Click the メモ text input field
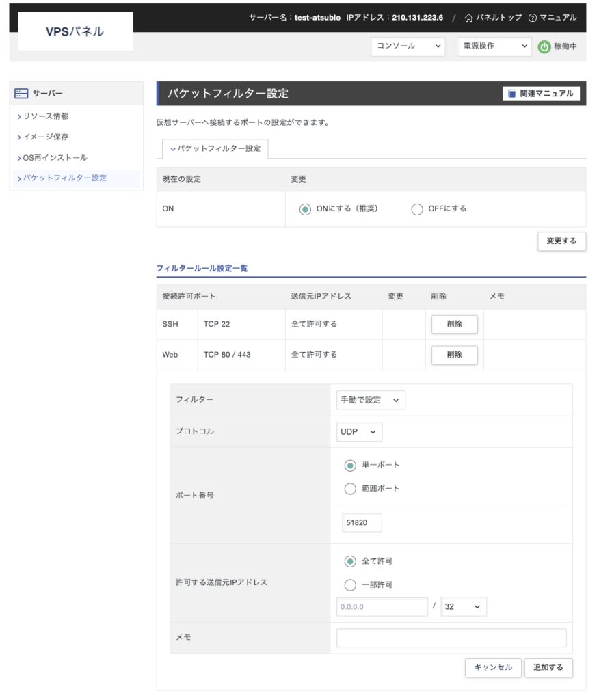 pyautogui.click(x=451, y=638)
